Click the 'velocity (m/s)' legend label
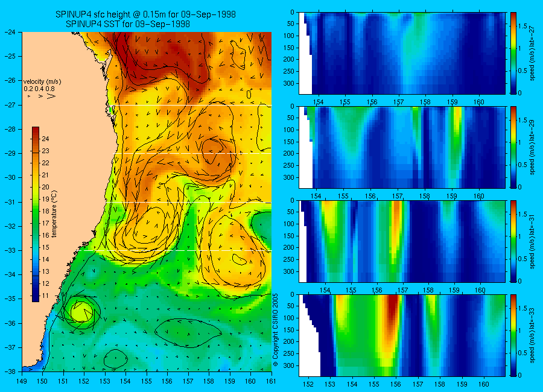 tap(42, 82)
